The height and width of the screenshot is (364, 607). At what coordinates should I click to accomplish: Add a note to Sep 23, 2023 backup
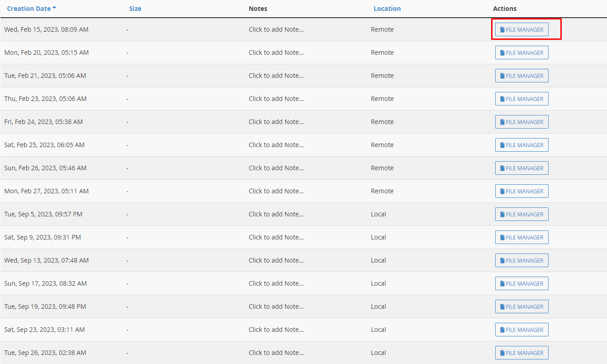pos(276,330)
